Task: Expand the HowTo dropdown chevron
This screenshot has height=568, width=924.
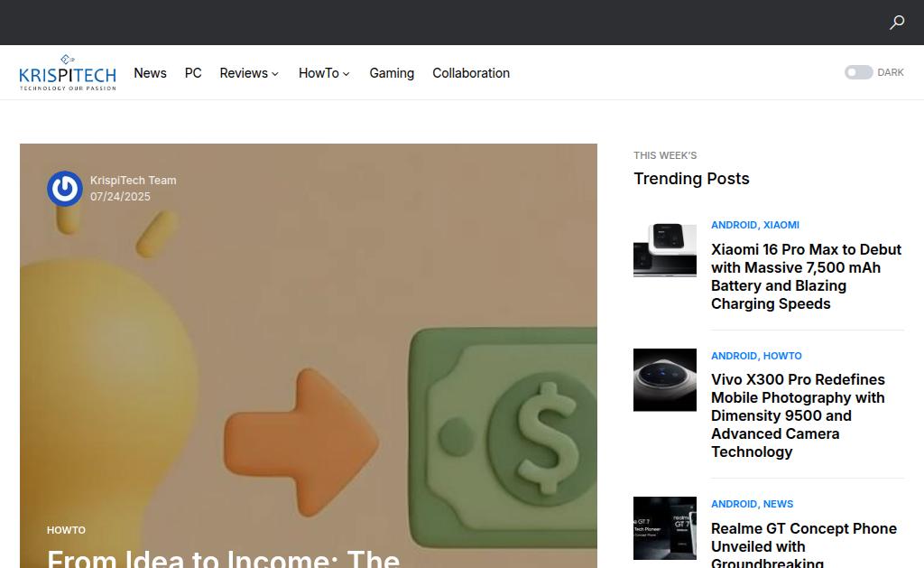Action: (x=346, y=74)
